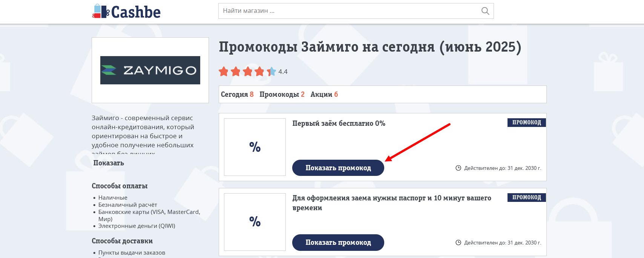Click 'ПРОМОКОД' badge on the passport offer

(527, 197)
